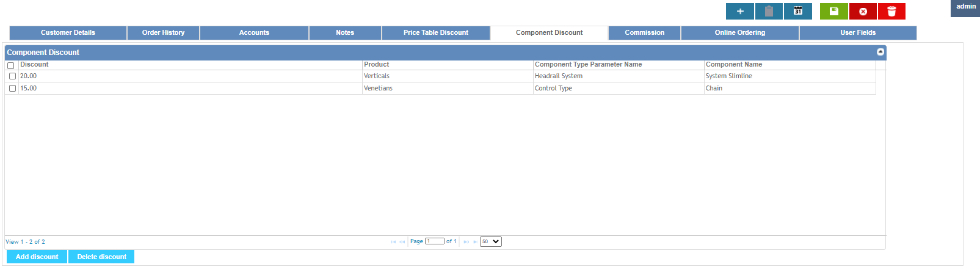Check the 20.00 discount row checkbox
Screen dimensions: 980x278
pos(12,76)
